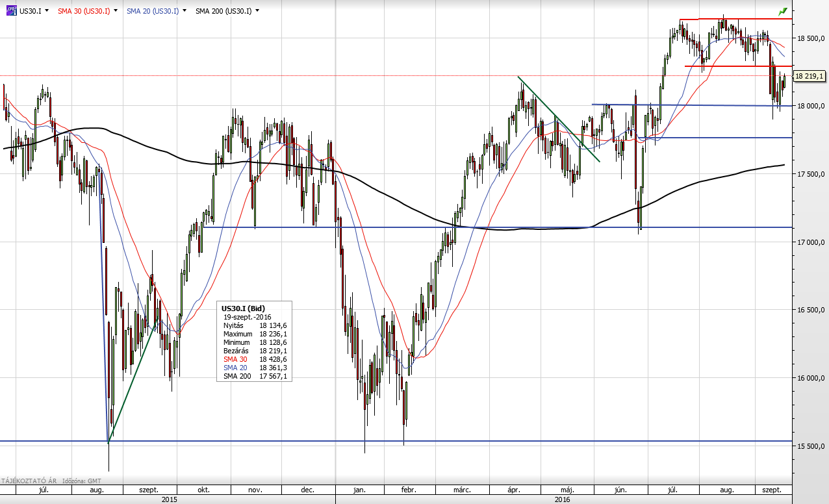Click the 19-szept.-2016 date in tooltip
The image size is (829, 504).
tap(247, 316)
